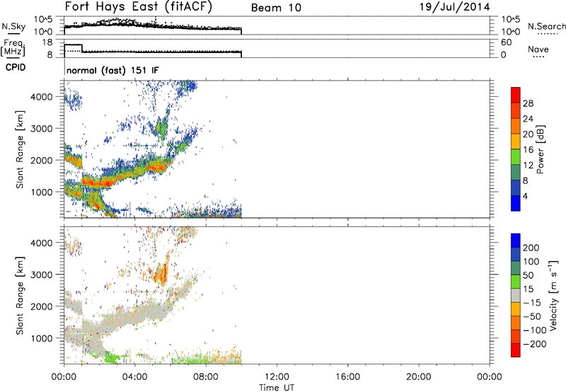Click the '20:00' time tick label
Image resolution: width=566 pixels, height=392 pixels.
418,377
